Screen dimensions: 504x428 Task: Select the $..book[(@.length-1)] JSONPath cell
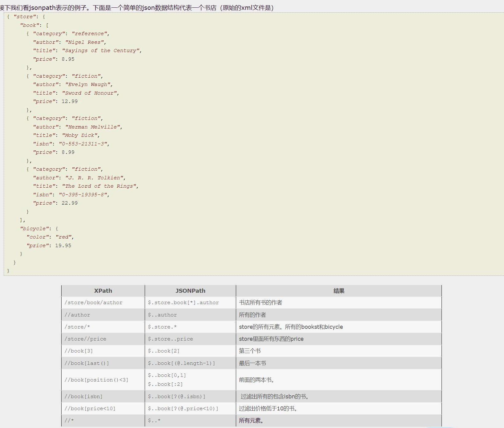[x=190, y=363]
